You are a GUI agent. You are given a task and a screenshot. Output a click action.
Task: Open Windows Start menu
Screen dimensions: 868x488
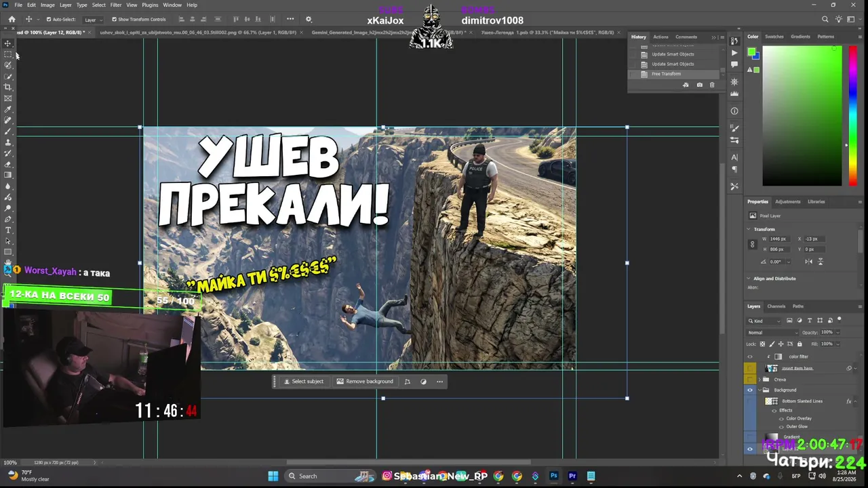(x=273, y=476)
